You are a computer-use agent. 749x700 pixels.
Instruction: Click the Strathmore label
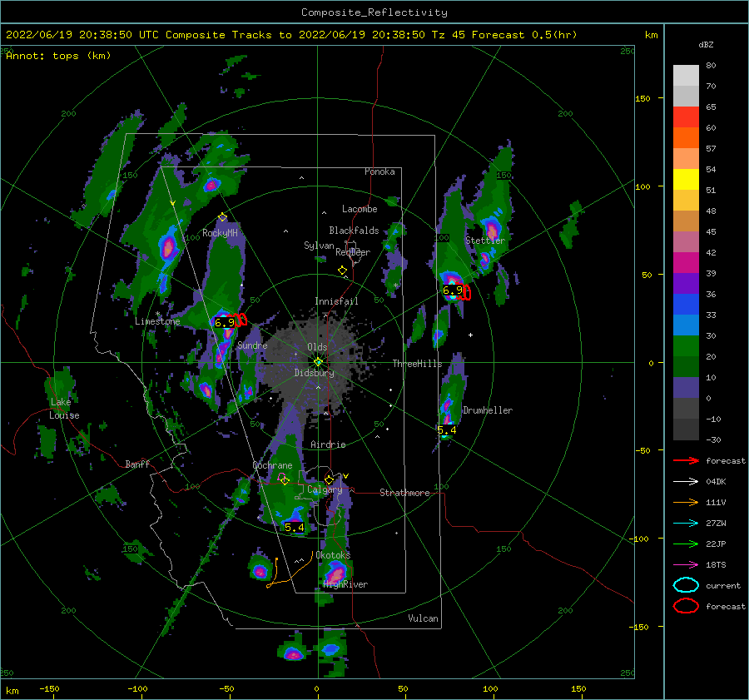click(404, 493)
